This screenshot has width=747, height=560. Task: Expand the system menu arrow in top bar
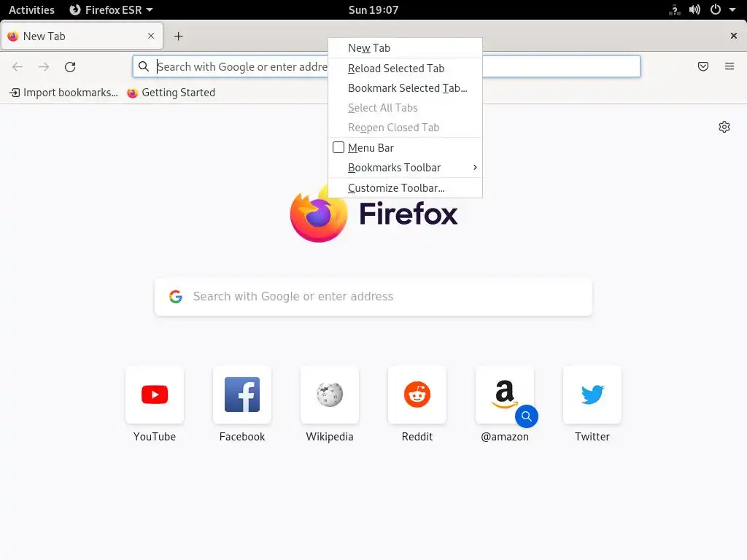pyautogui.click(x=732, y=9)
